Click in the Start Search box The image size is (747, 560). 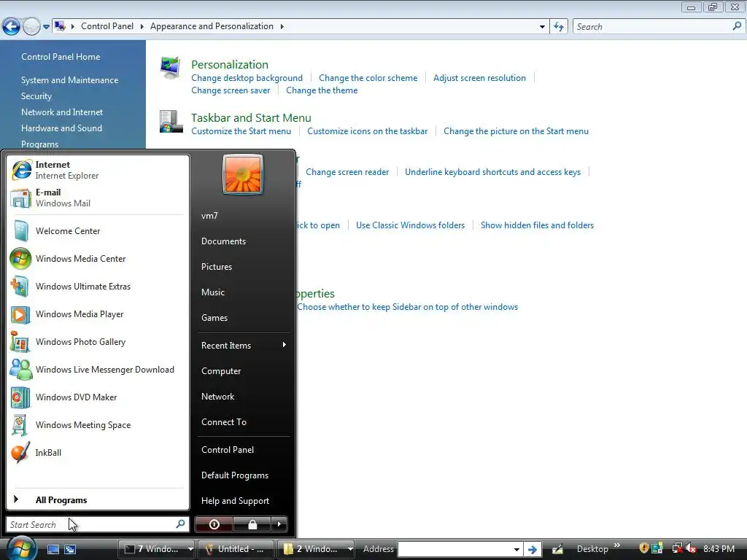(x=98, y=524)
